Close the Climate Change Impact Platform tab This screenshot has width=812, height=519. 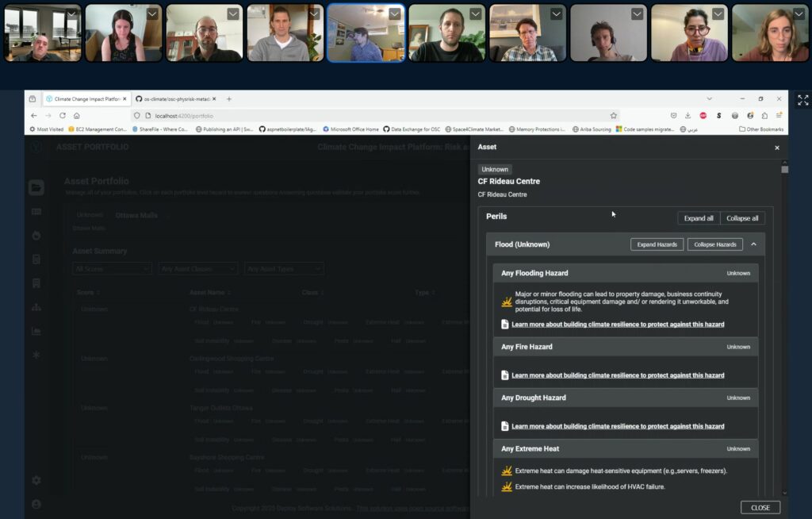(x=124, y=99)
